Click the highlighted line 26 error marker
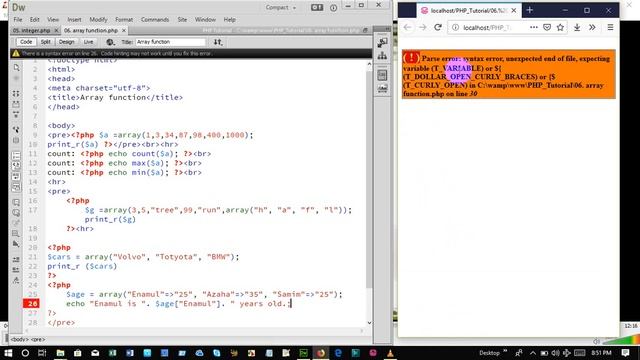The height and width of the screenshot is (360, 640). pyautogui.click(x=31, y=303)
